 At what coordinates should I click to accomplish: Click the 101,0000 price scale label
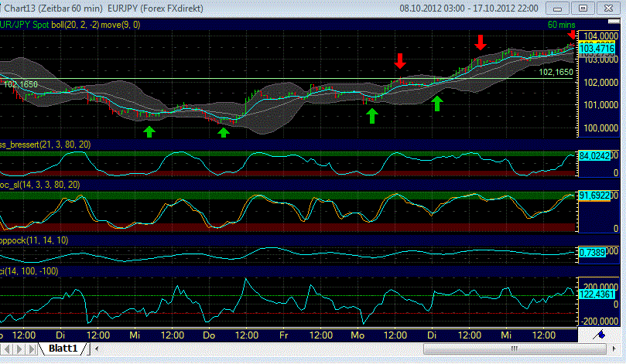pyautogui.click(x=600, y=105)
